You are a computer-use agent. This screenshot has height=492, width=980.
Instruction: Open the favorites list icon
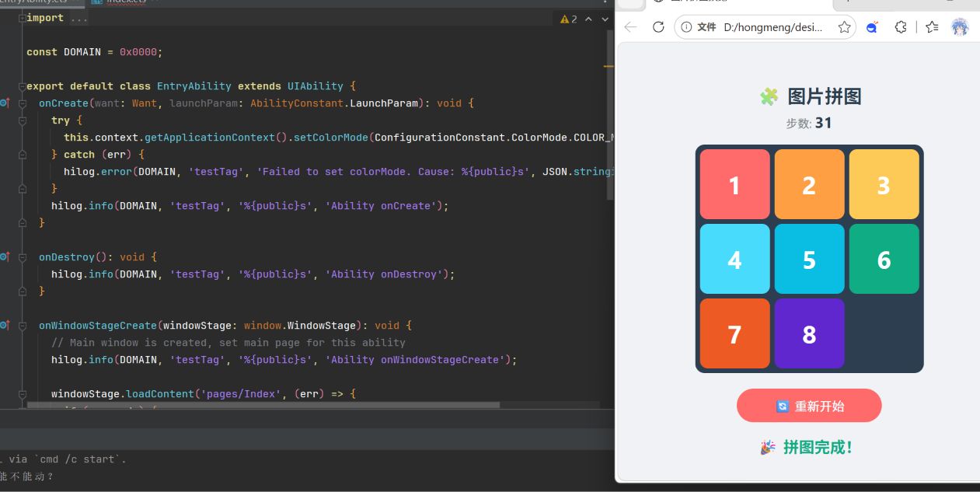(932, 27)
